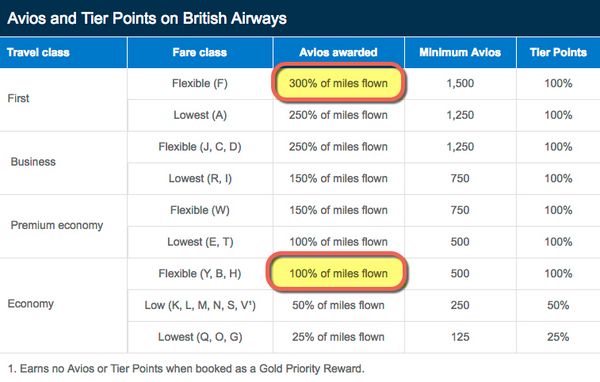Select the Flexible (Y, B, H) cell
600x382 pixels.
200,274
